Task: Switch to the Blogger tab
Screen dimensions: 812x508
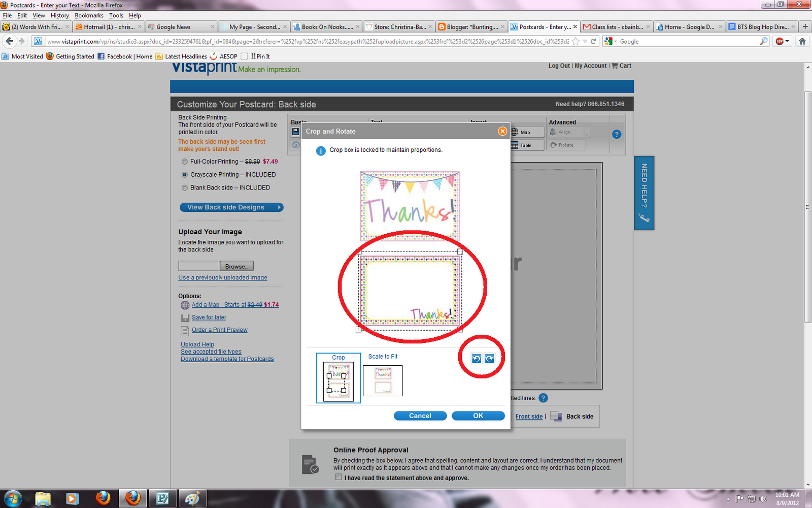Action: pos(472,27)
